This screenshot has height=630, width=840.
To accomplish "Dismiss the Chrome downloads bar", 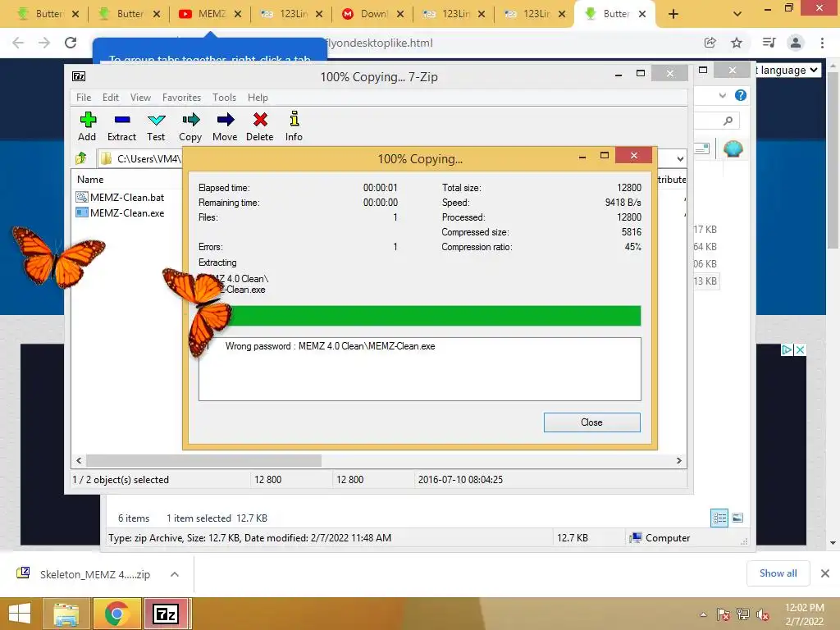I will click(825, 573).
